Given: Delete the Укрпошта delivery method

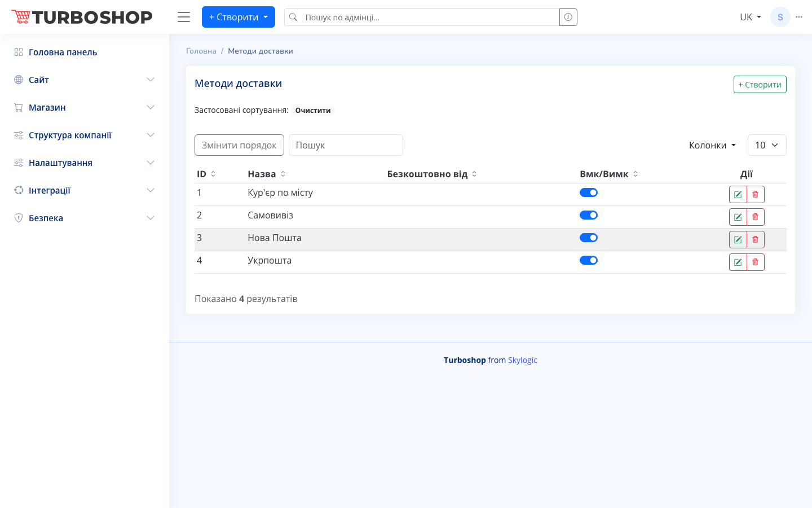Looking at the screenshot, I should pos(756,262).
